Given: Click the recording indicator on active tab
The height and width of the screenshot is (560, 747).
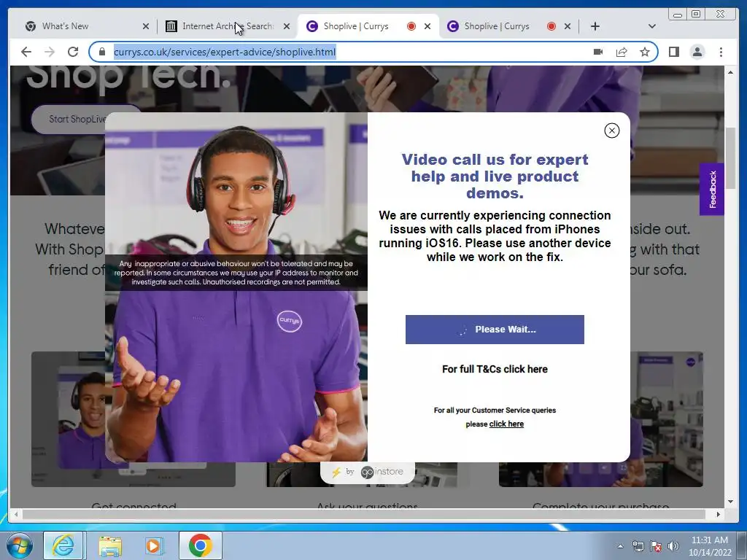Looking at the screenshot, I should (x=411, y=27).
